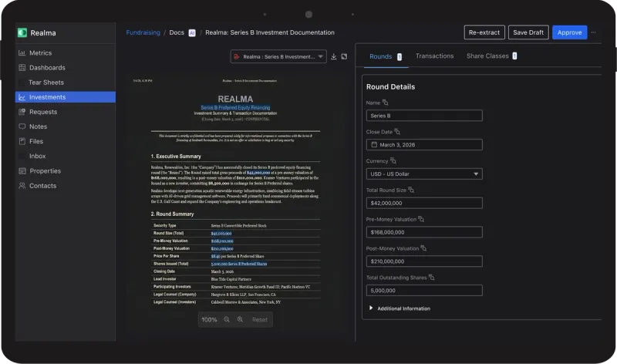Screen dimensions: 617x364
Task: Select Investments in the sidebar
Action: pyautogui.click(x=66, y=97)
